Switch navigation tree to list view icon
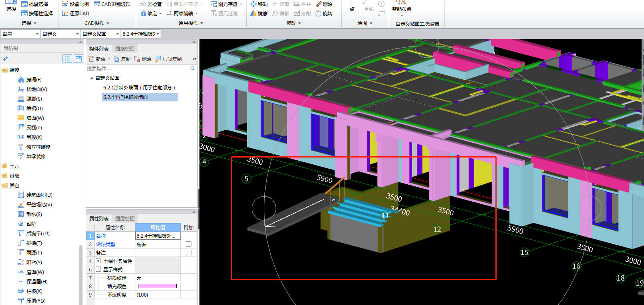This screenshot has height=305, width=644. (67, 59)
